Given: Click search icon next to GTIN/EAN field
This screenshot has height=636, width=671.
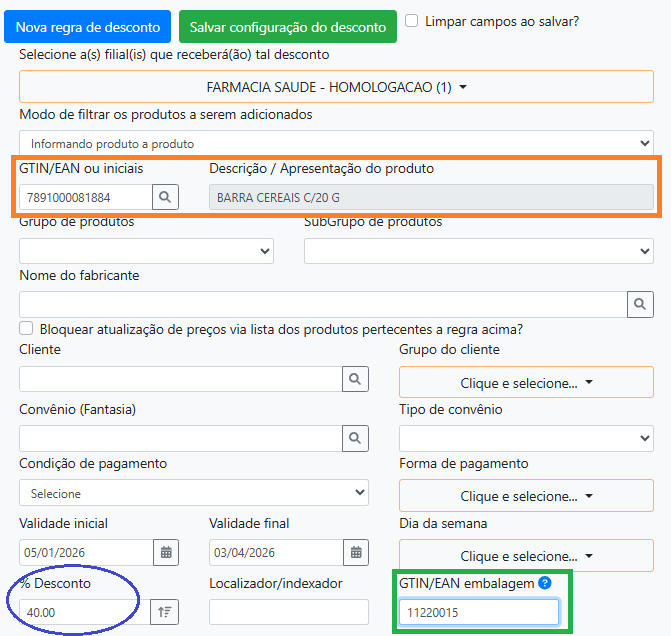Looking at the screenshot, I should click(166, 197).
